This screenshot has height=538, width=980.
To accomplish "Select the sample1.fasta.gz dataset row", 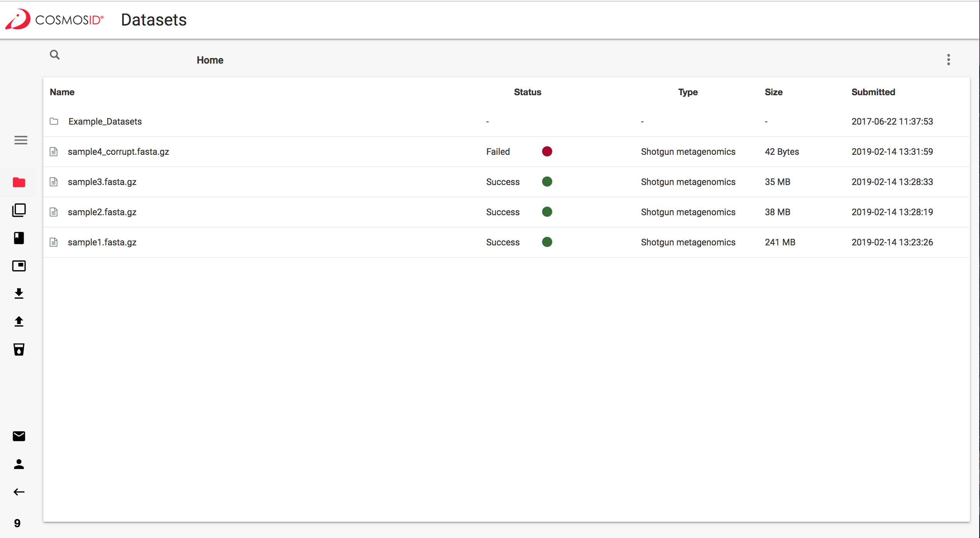I will pos(102,242).
